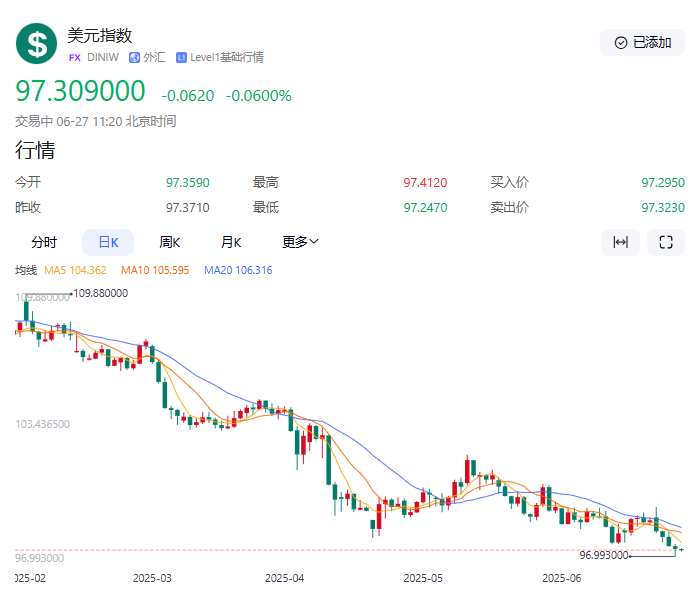693x594 pixels.
Task: Click the 今开 label
Action: 28,182
